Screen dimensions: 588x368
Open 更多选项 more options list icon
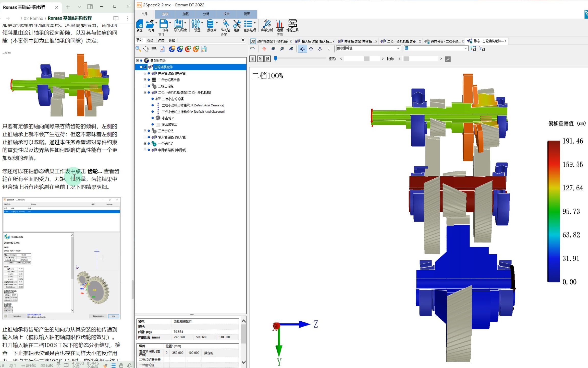click(248, 24)
